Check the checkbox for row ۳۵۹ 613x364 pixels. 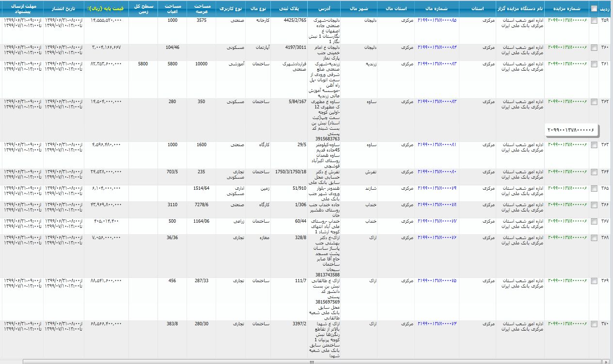pyautogui.click(x=594, y=21)
